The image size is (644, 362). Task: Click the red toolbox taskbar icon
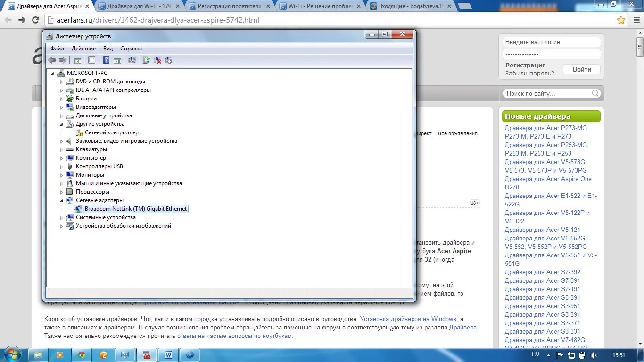[x=147, y=355]
